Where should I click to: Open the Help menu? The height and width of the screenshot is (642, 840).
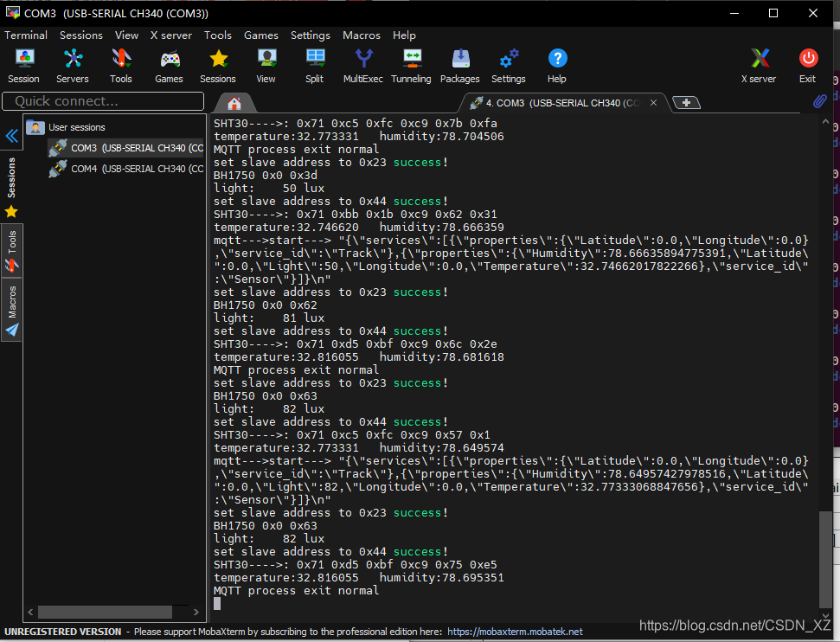pyautogui.click(x=404, y=35)
